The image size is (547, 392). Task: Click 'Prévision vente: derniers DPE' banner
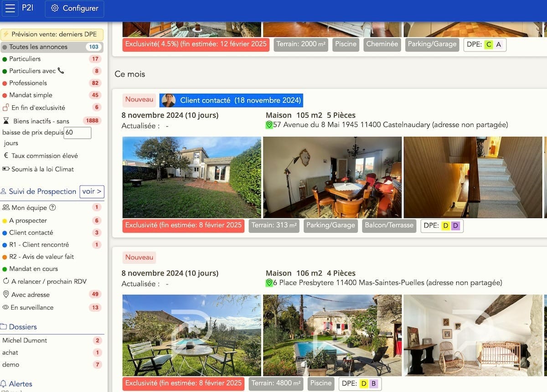(x=52, y=34)
